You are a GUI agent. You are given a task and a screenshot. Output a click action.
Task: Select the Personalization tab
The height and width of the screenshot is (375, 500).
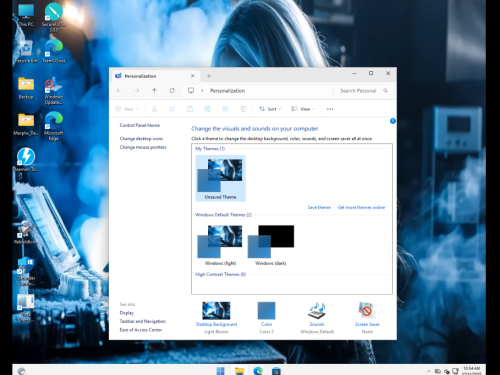[155, 76]
